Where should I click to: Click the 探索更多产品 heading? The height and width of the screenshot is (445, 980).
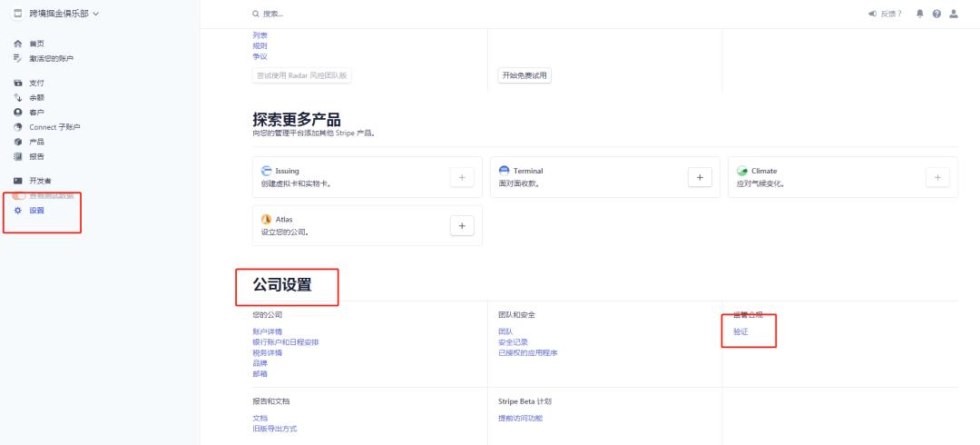coord(296,120)
